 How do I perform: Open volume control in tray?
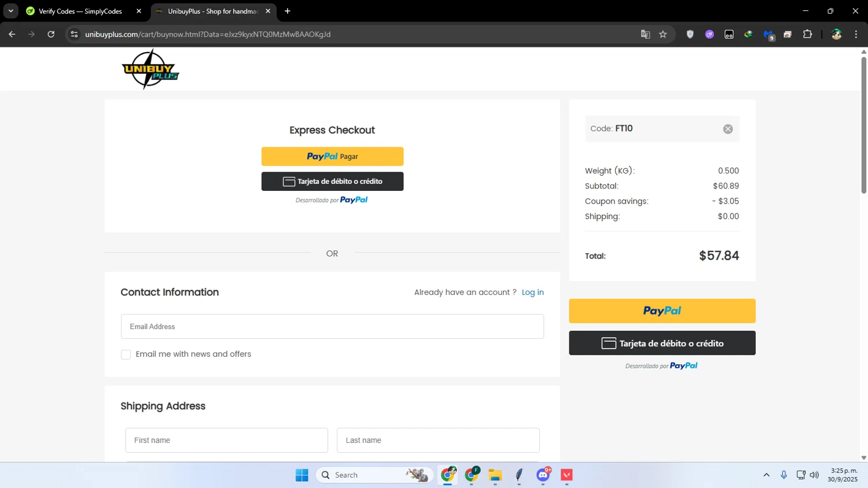(x=814, y=475)
